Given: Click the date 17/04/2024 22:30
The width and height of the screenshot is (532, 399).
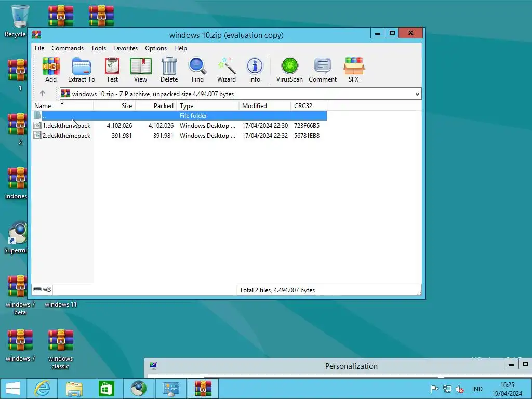Looking at the screenshot, I should point(265,126).
